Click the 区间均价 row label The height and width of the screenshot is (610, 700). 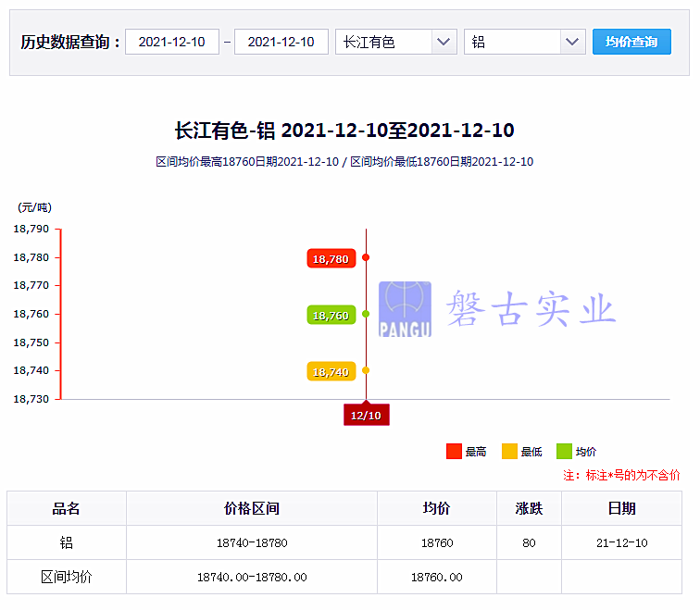click(x=67, y=577)
